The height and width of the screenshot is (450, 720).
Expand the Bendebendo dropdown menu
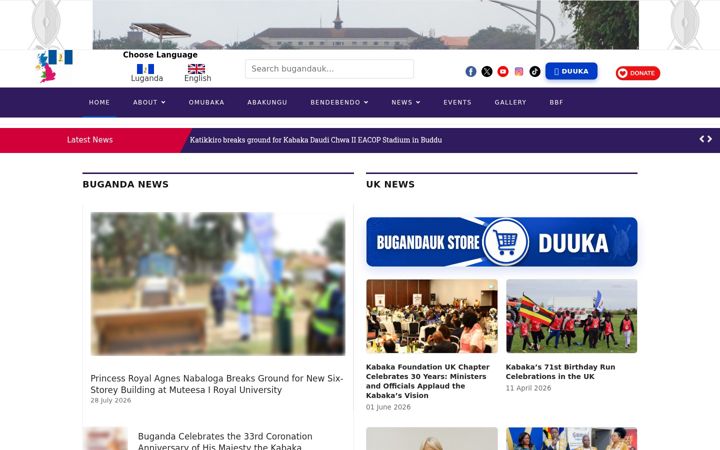pyautogui.click(x=339, y=102)
